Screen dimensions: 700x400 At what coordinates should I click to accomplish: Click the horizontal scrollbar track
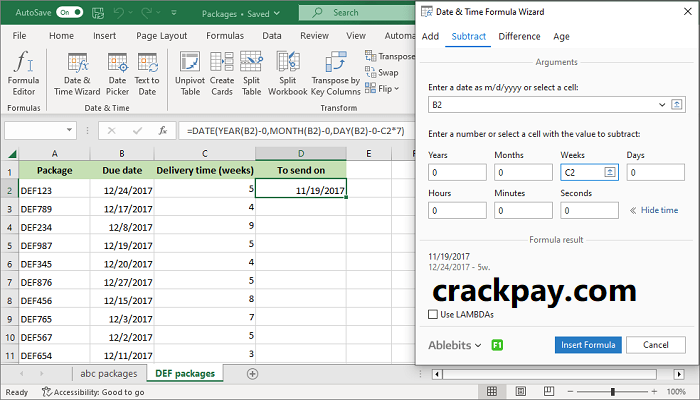[x=549, y=374]
